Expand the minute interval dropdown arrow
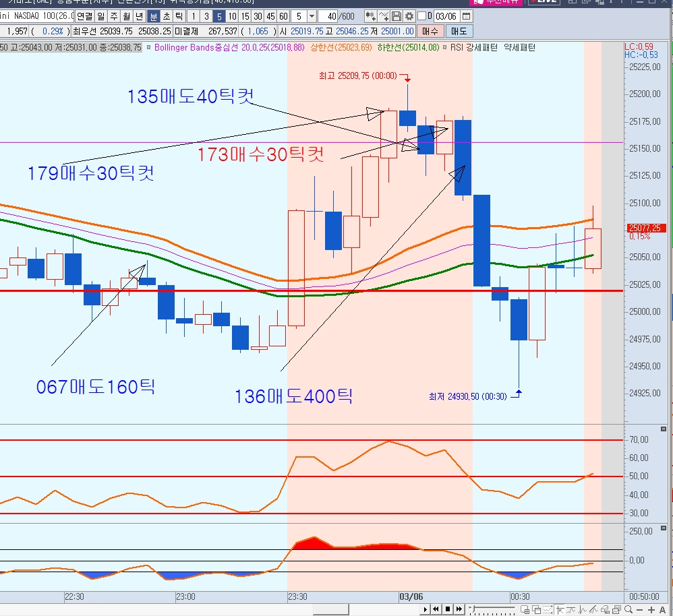Image resolution: width=673 pixels, height=616 pixels. click(311, 16)
